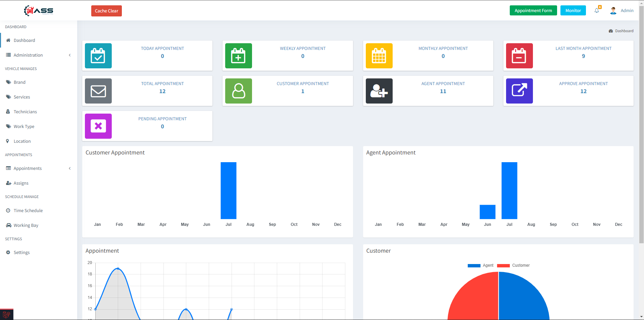Click the peak point on the Appointment line chart
This screenshot has width=644, height=320.
(118, 268)
